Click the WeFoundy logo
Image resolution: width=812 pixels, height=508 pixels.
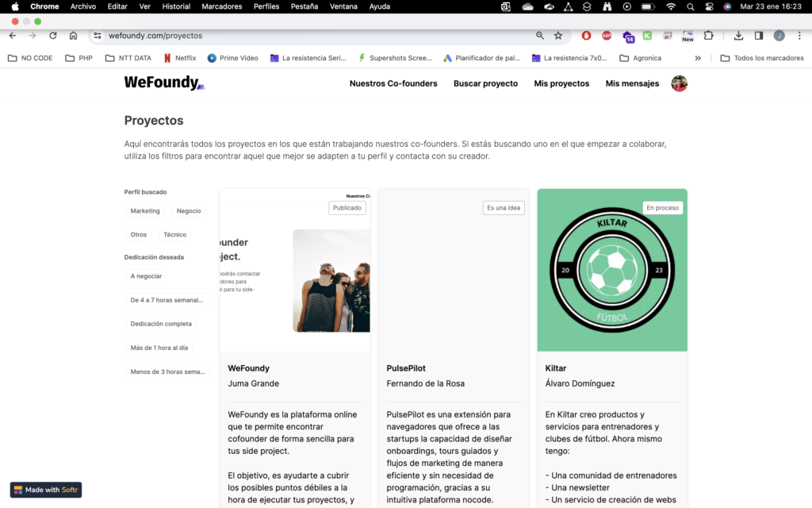[x=164, y=83]
